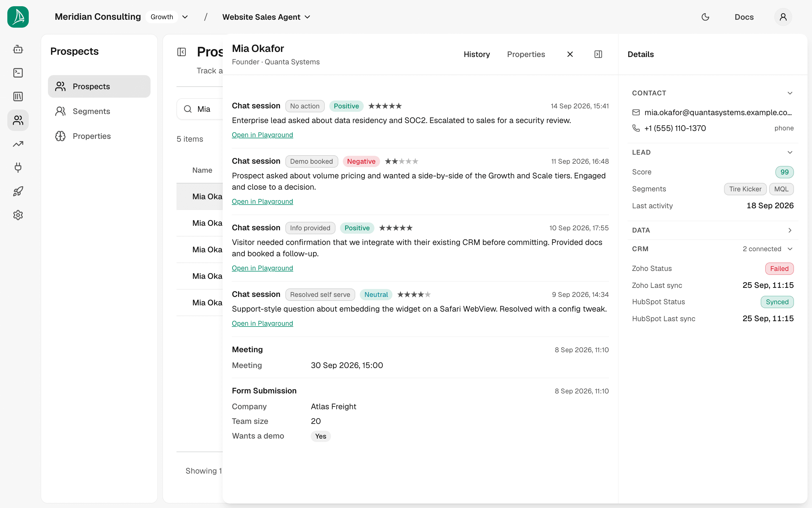Switch to the Properties tab in panel
This screenshot has width=812, height=508.
point(526,54)
